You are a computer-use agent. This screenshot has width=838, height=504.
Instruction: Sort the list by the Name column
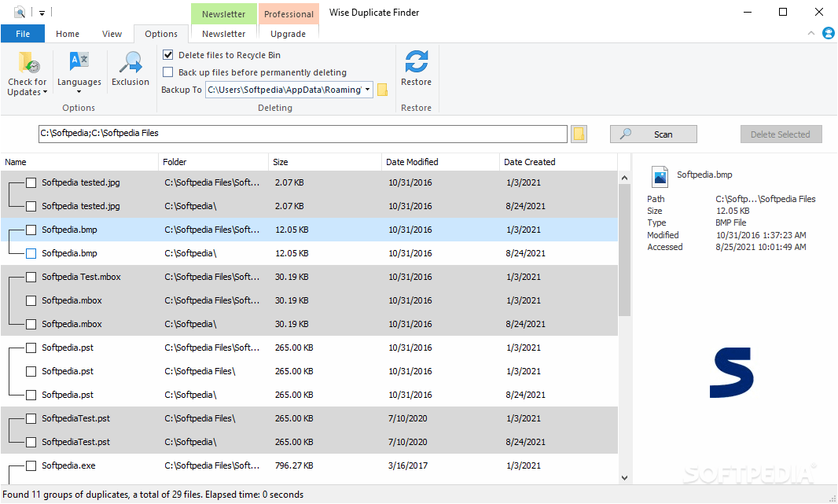[79, 162]
